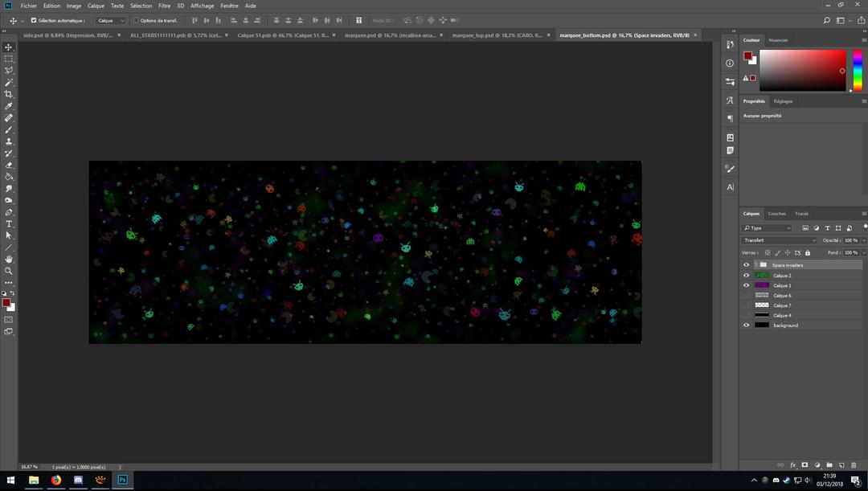Select the Zoom tool

click(x=8, y=271)
